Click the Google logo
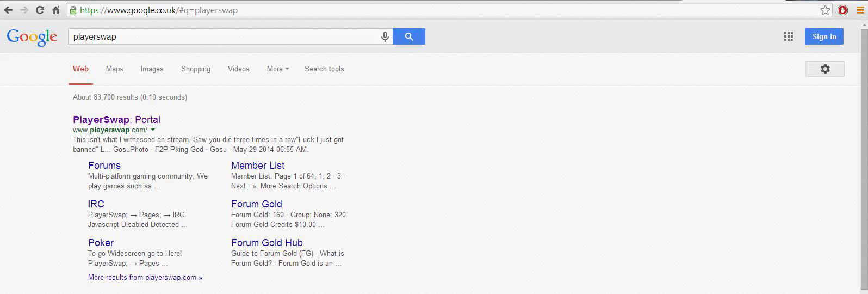This screenshot has height=294, width=868. coord(32,38)
